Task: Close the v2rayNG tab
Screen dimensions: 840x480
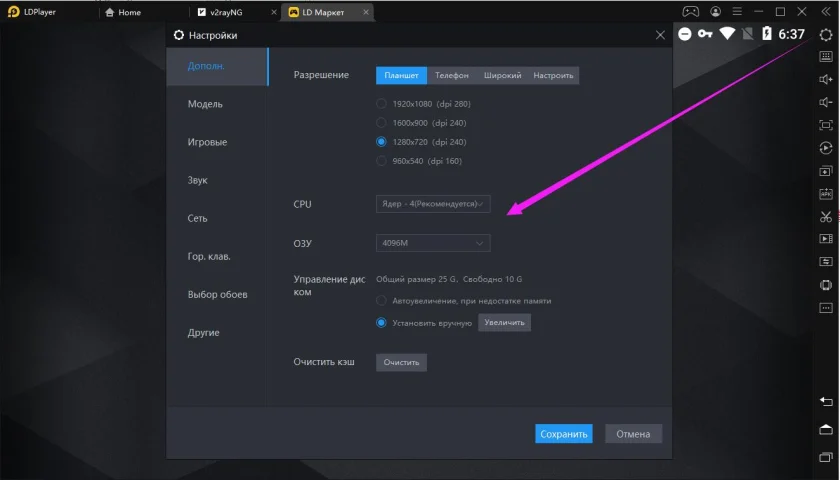Action: [x=274, y=12]
